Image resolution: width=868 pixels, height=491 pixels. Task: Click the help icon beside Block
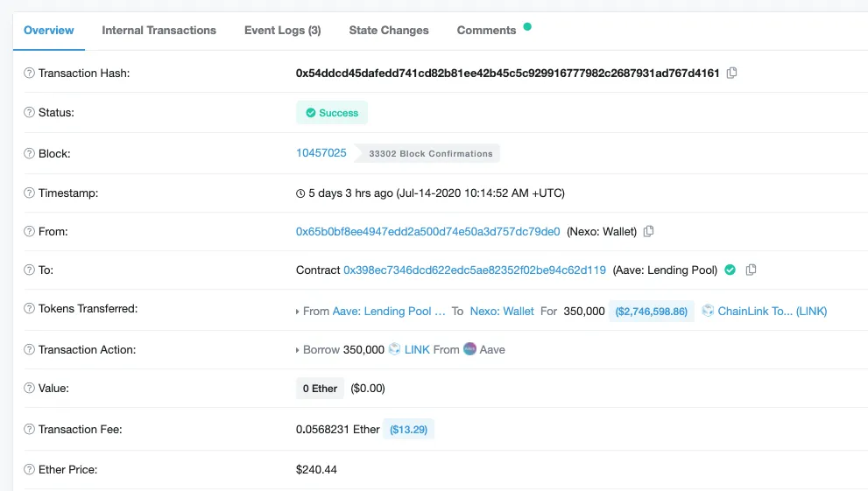point(29,154)
